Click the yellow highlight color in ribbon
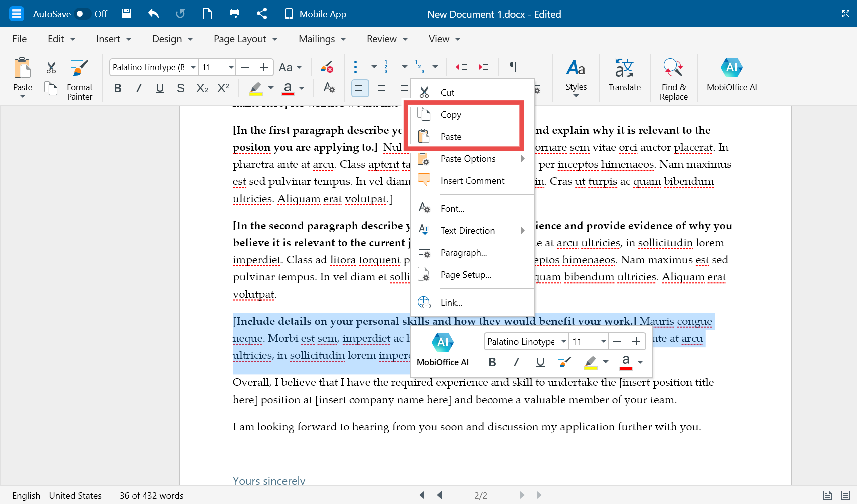Screen dimensions: 857x504 point(256,88)
